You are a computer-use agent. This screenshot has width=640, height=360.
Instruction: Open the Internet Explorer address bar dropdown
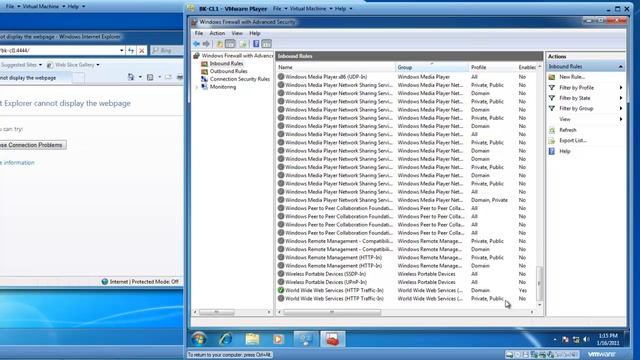click(122, 50)
